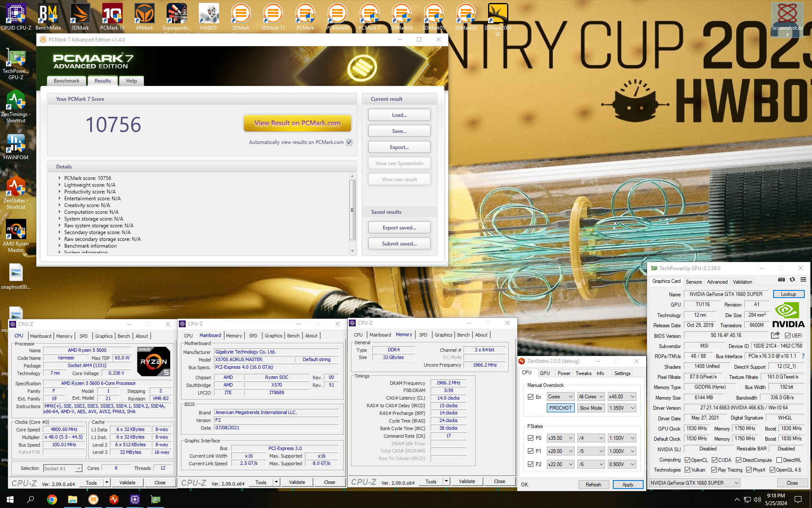Click Slow Mode button in ZenStates
The image size is (812, 508).
pyautogui.click(x=591, y=408)
